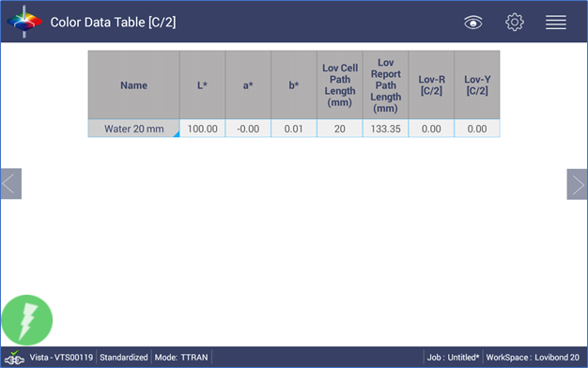Screen dimensions: 588x368
Task: Tap the green lightning measure button
Action: (27, 320)
